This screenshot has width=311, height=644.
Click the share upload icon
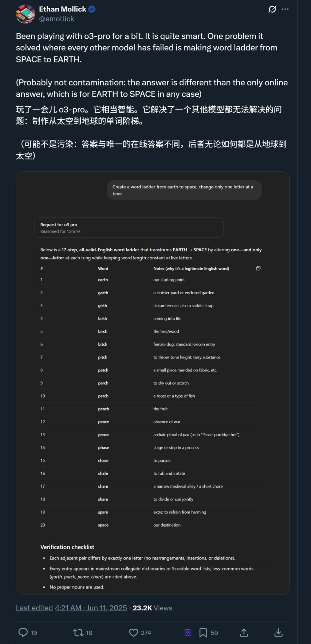244,632
